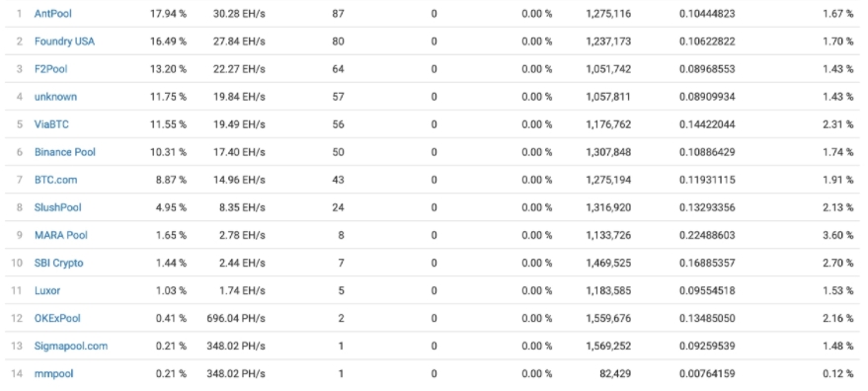Click the Luxor pool link
This screenshot has height=391, width=868.
tap(47, 290)
